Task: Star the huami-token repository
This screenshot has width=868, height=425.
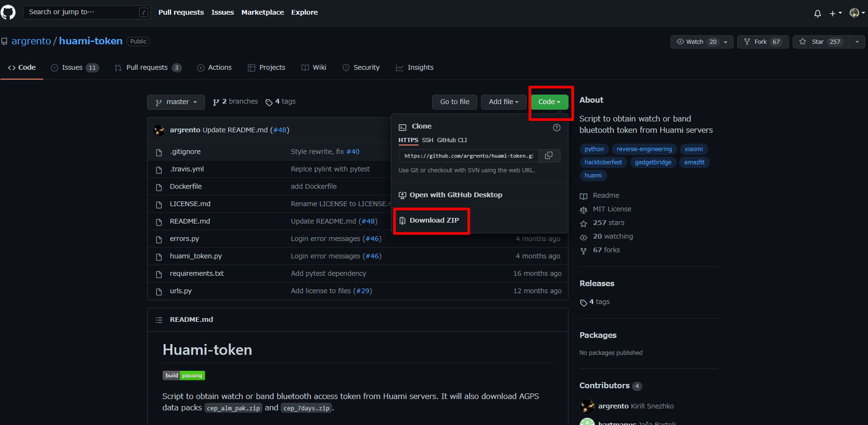Action: tap(819, 42)
